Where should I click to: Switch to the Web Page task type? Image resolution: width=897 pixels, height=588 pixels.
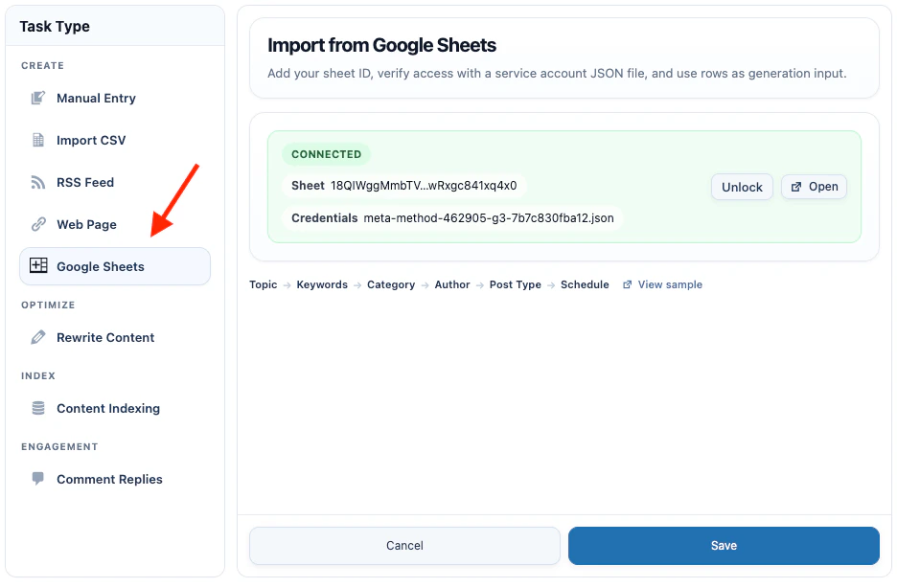pyautogui.click(x=115, y=224)
